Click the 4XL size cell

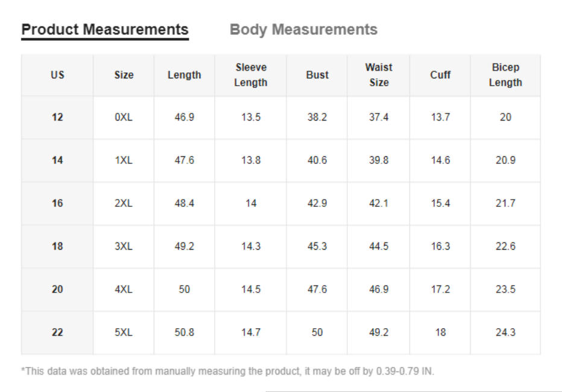click(124, 289)
